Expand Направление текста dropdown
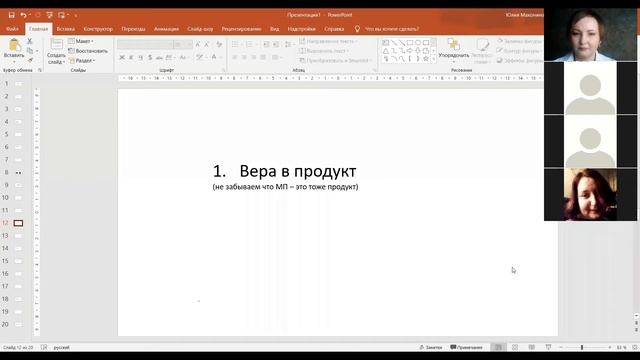 (x=328, y=41)
